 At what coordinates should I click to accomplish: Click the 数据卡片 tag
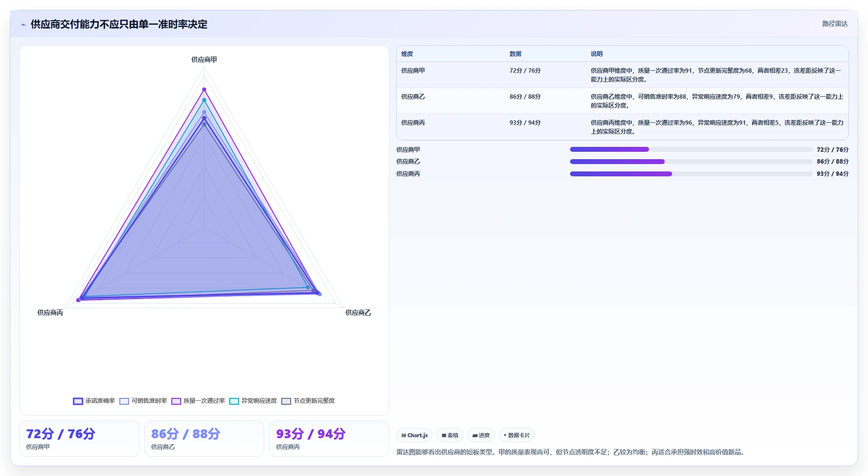pyautogui.click(x=516, y=435)
